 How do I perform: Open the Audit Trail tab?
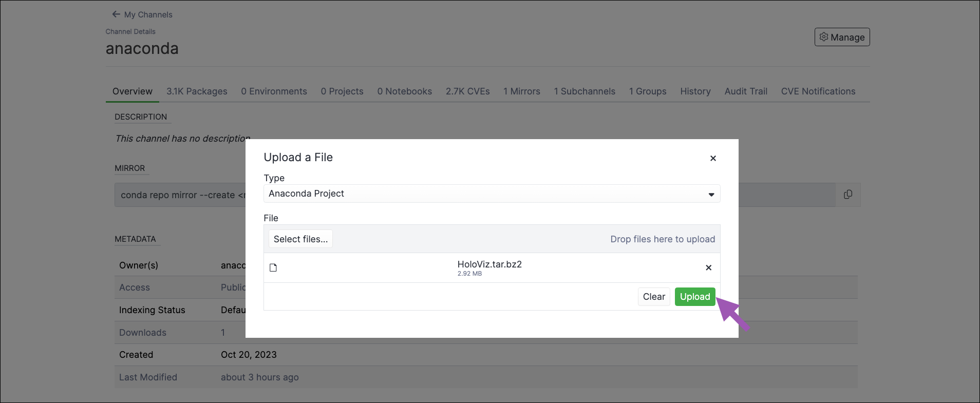click(x=746, y=91)
